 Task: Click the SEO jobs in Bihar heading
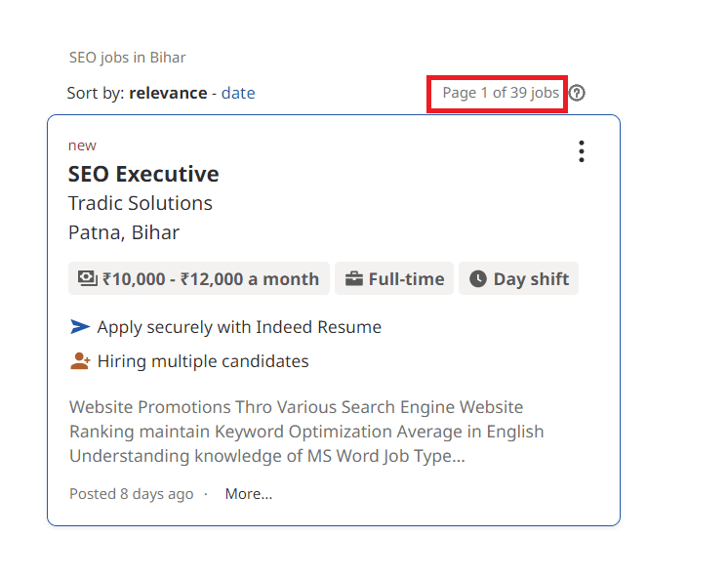pos(127,58)
